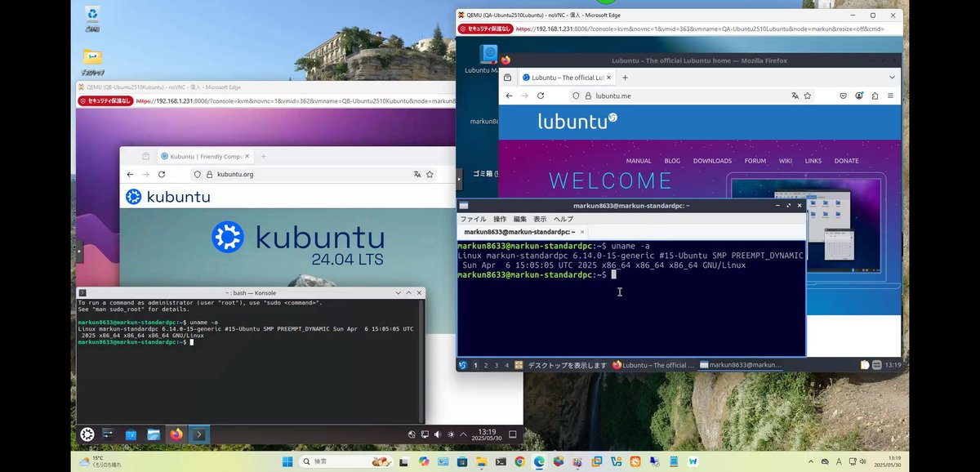Image resolution: width=980 pixels, height=472 pixels.
Task: Open weather widget showing 15°C
Action: [x=101, y=461]
